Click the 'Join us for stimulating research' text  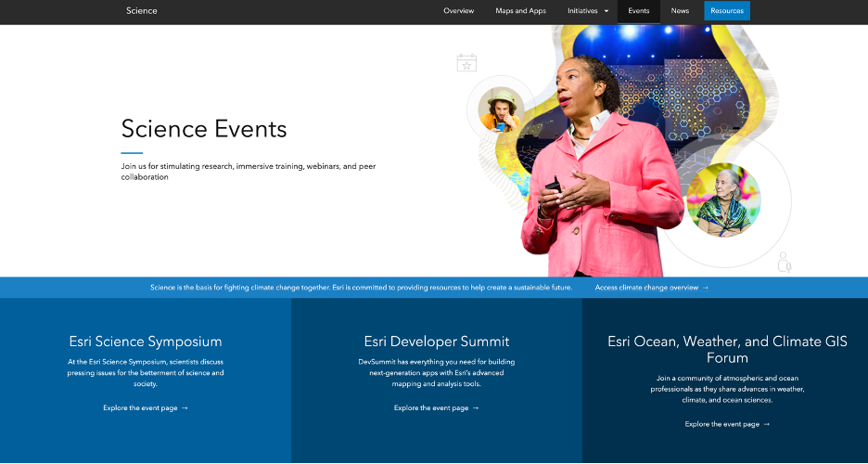tap(249, 172)
